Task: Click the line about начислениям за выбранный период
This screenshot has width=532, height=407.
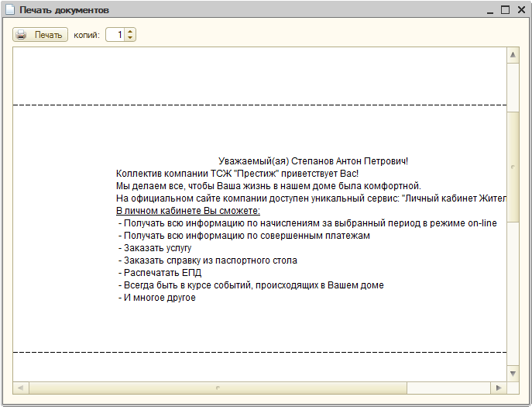Action: (307, 223)
